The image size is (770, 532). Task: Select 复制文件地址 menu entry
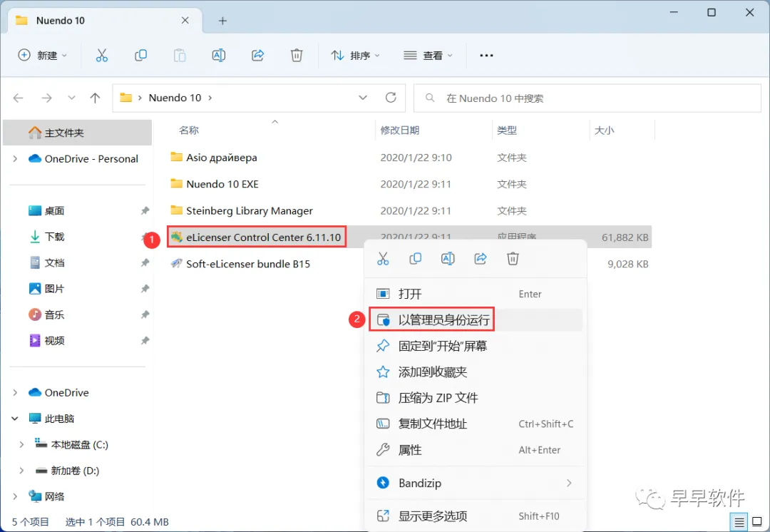tap(476, 424)
